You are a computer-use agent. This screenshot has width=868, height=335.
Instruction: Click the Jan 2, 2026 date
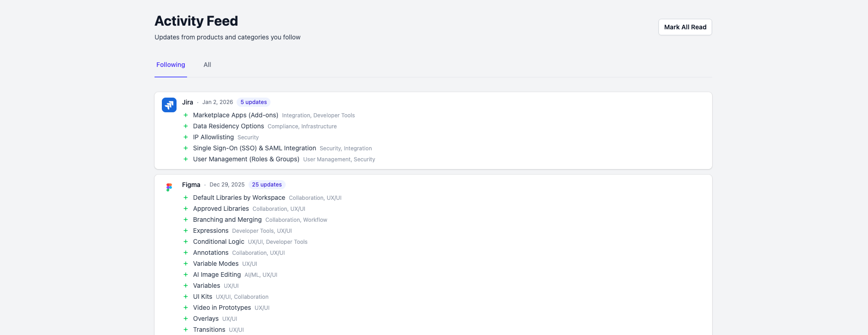[x=218, y=102]
